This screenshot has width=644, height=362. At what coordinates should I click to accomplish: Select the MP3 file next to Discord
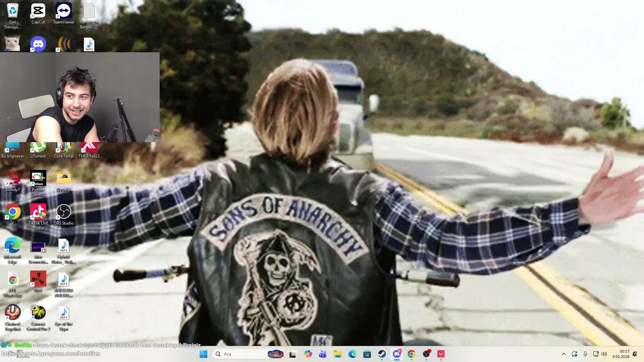point(89,44)
